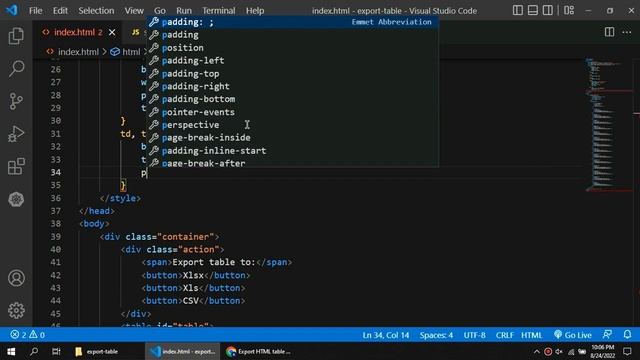640x360 pixels.
Task: Choose the 'padding-inline-start' suggestion
Action: pyautogui.click(x=292, y=151)
